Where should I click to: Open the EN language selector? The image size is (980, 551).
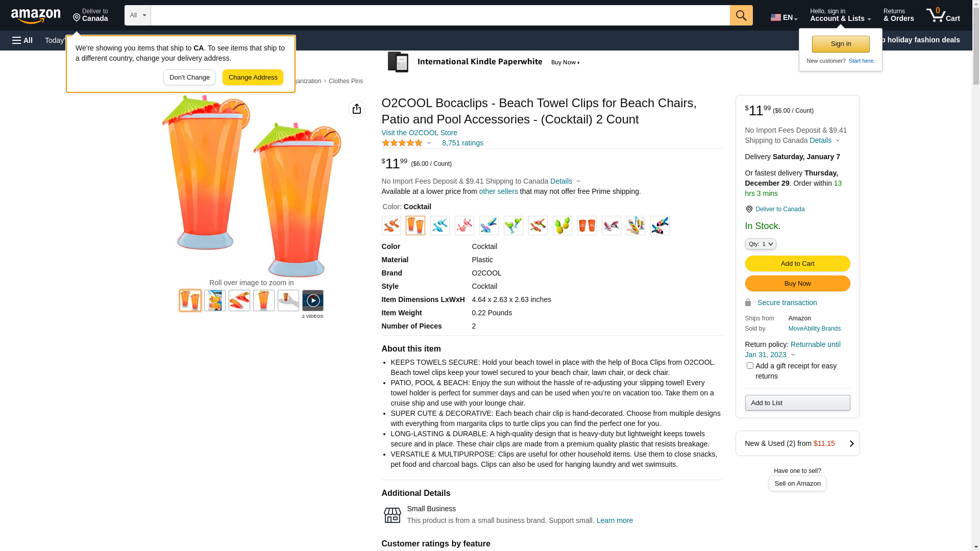coord(783,17)
